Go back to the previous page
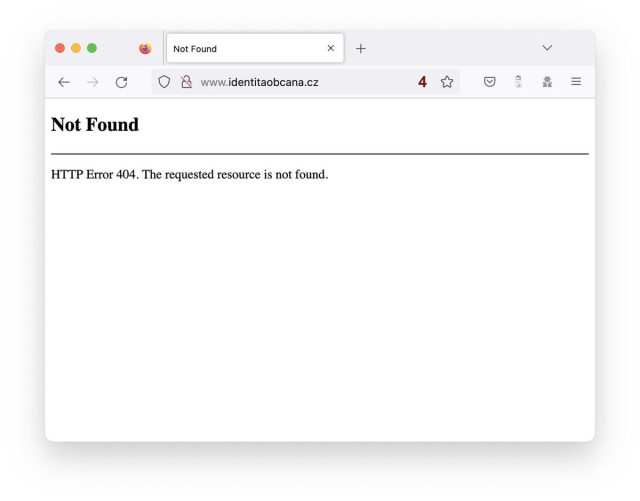 pyautogui.click(x=64, y=82)
